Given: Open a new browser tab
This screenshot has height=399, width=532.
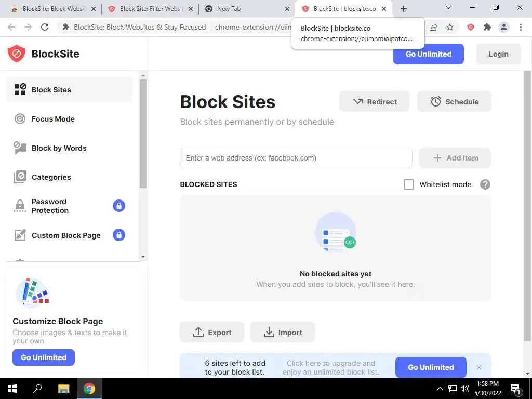Looking at the screenshot, I should (x=403, y=9).
